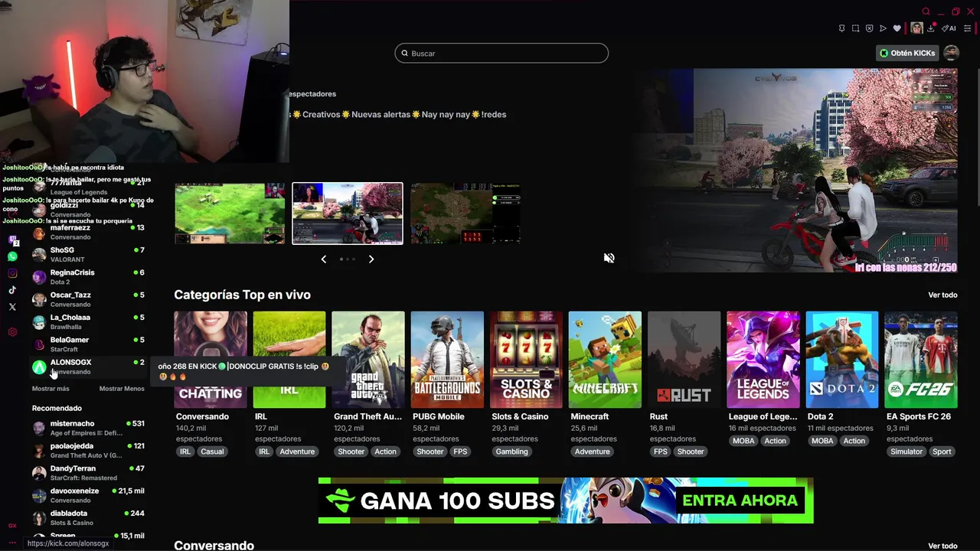The image size is (980, 551).
Task: Open maferraezz channel in sidebar
Action: [88, 232]
